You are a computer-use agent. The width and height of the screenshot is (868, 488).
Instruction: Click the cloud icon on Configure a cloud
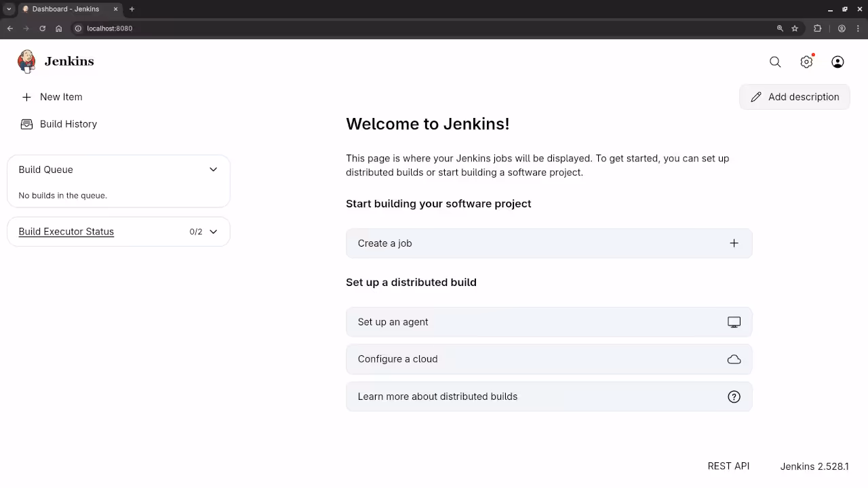point(734,359)
